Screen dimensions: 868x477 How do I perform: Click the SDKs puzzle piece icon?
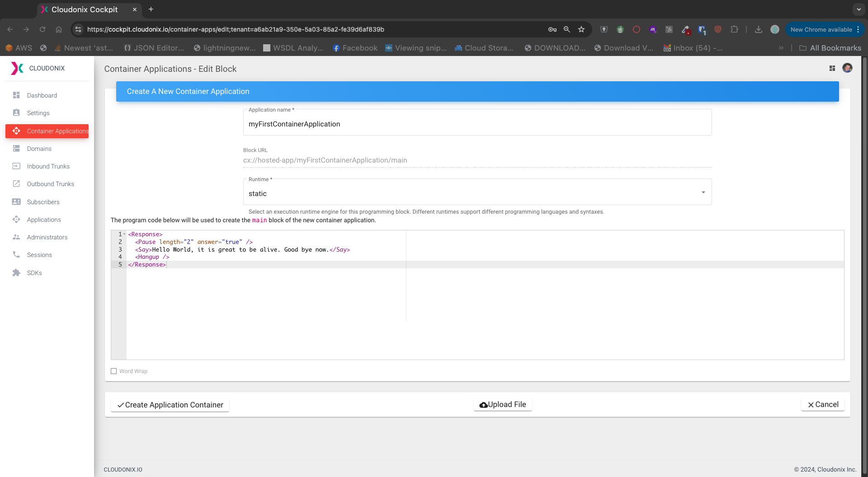coord(16,273)
